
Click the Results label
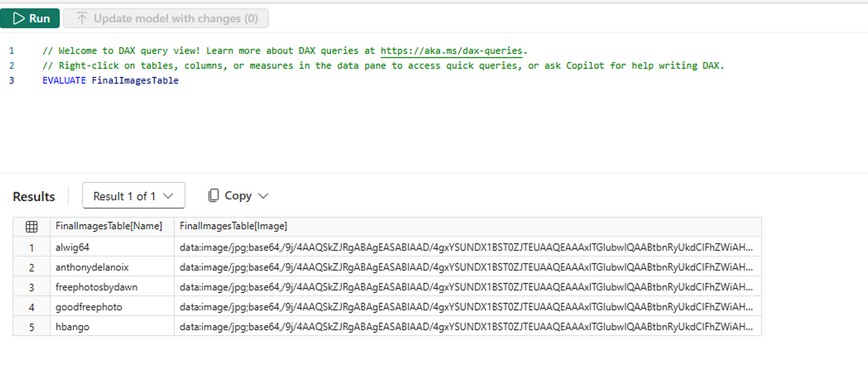[x=34, y=197]
